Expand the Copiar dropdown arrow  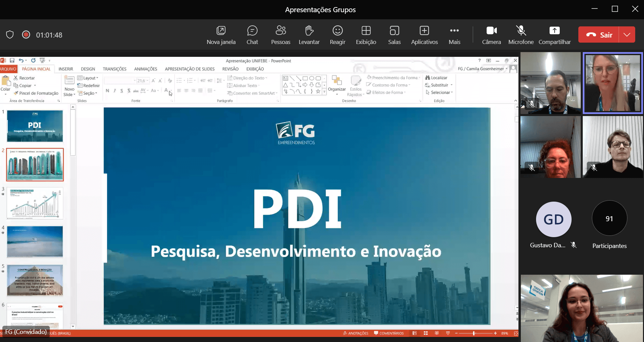35,86
